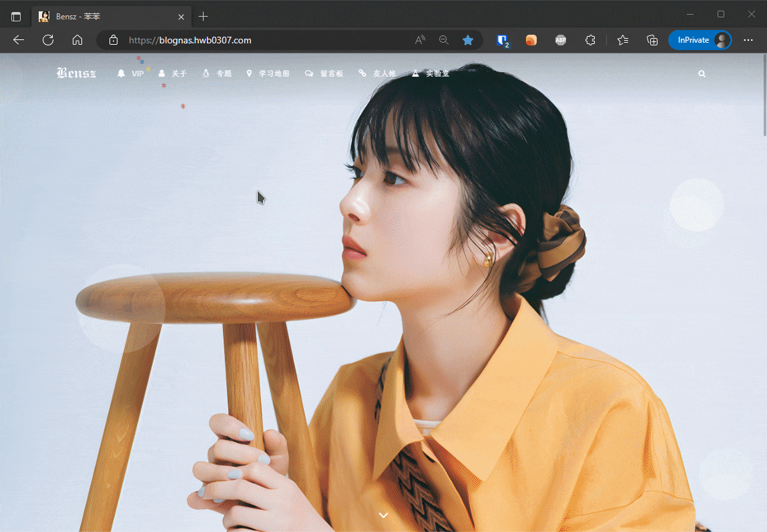Screen dimensions: 767x532
Task: Click the Read Aloud icon
Action: pos(420,40)
